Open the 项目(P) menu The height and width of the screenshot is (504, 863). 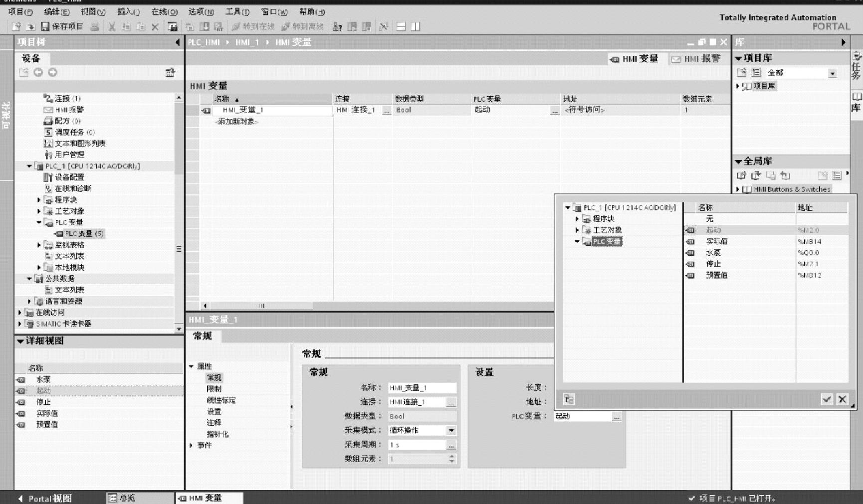pos(20,11)
